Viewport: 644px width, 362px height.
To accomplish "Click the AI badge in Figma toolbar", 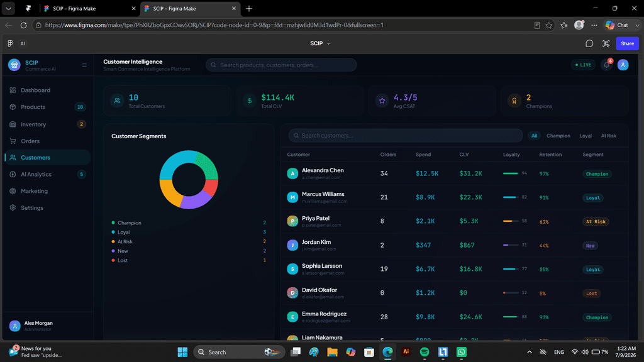I will (23, 43).
